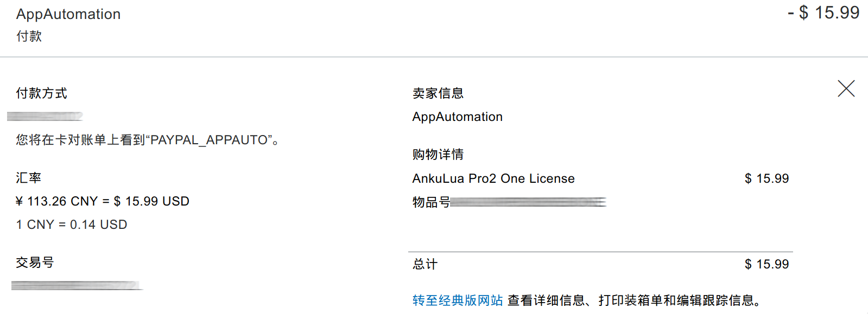Click the 1 CNY = 0.14 USD rate

coord(72,225)
